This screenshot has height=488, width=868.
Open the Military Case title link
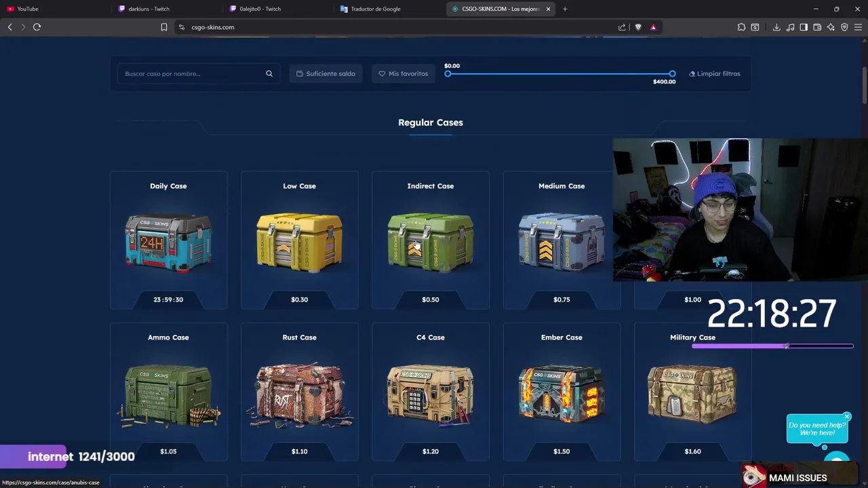pyautogui.click(x=692, y=338)
